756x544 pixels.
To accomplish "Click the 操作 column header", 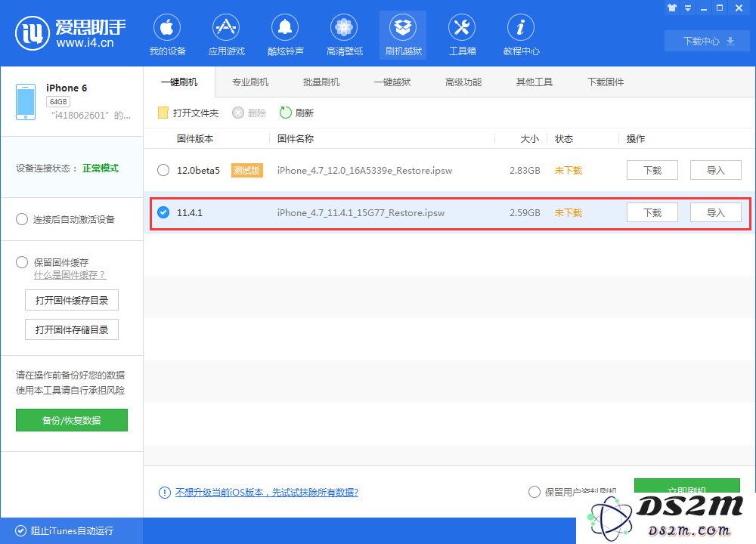I will 636,139.
